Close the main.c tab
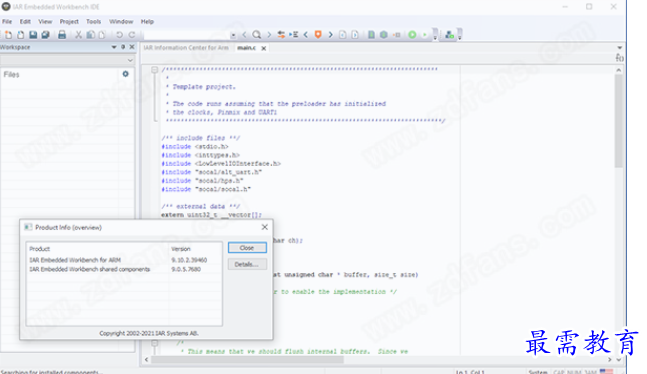 click(264, 48)
